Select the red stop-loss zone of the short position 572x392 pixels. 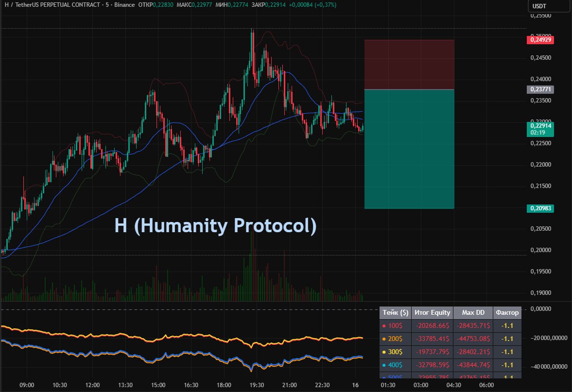click(409, 65)
